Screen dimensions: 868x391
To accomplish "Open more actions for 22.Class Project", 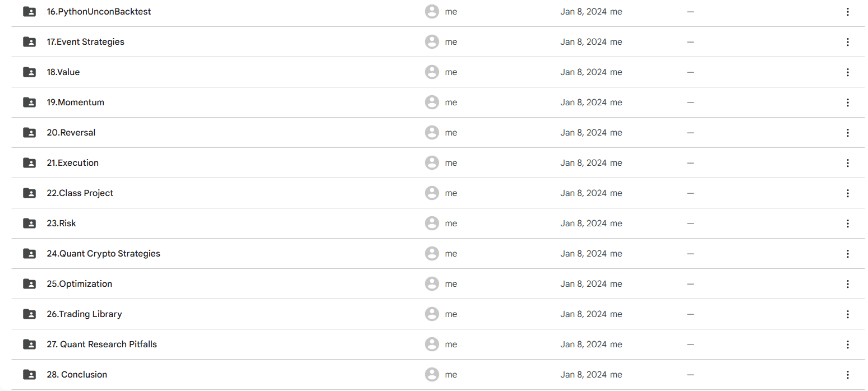I will click(847, 193).
